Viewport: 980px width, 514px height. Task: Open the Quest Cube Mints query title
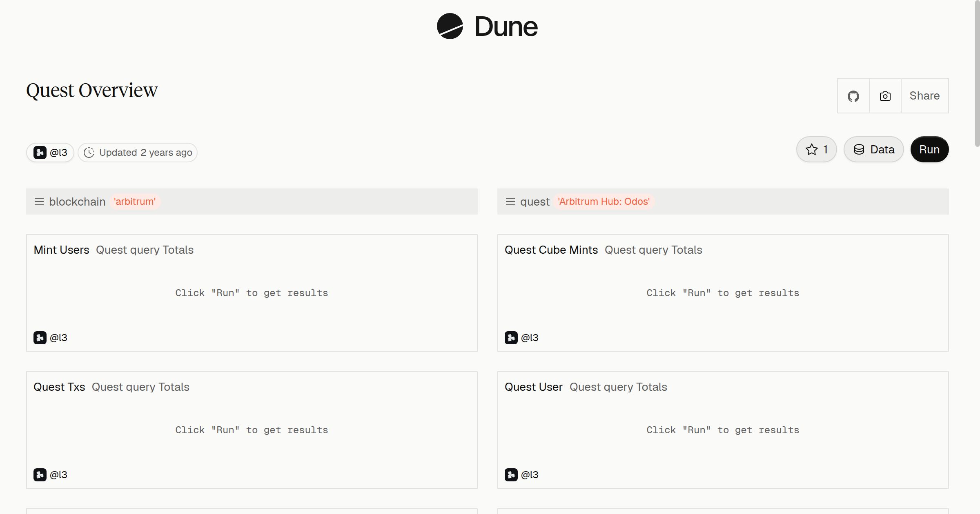[x=551, y=250]
